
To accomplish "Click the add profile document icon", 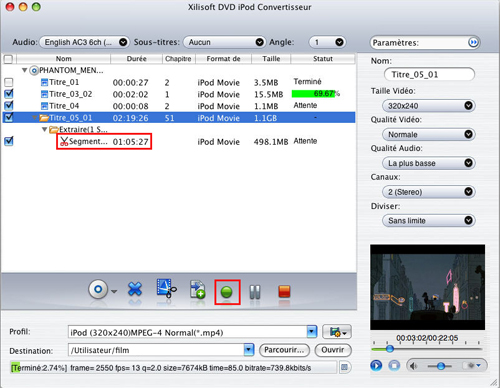I will [x=197, y=289].
